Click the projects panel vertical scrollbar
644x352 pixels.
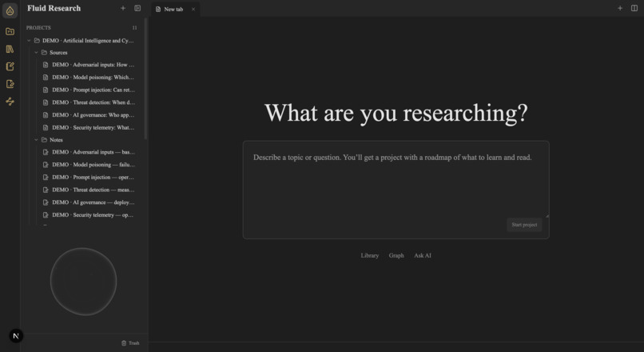tap(145, 78)
